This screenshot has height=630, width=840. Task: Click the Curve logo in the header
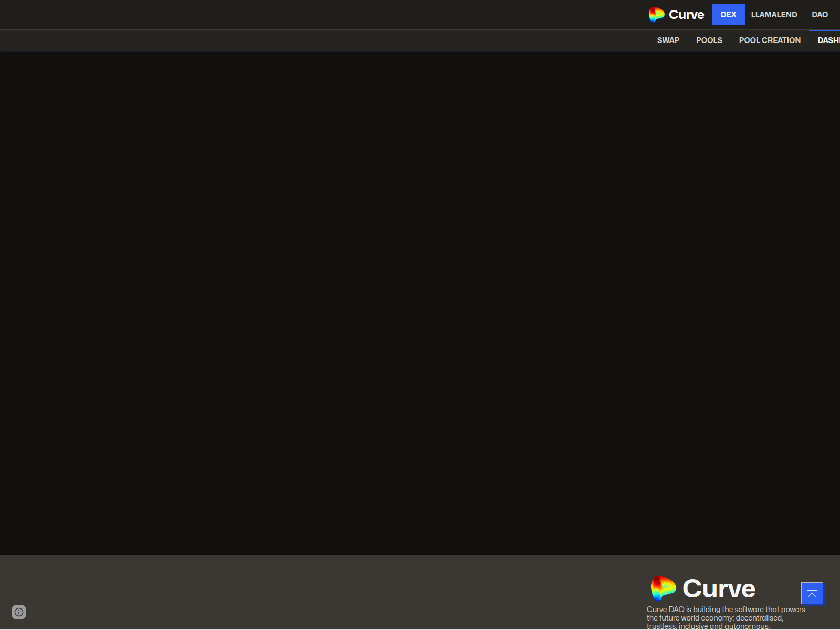(x=676, y=15)
